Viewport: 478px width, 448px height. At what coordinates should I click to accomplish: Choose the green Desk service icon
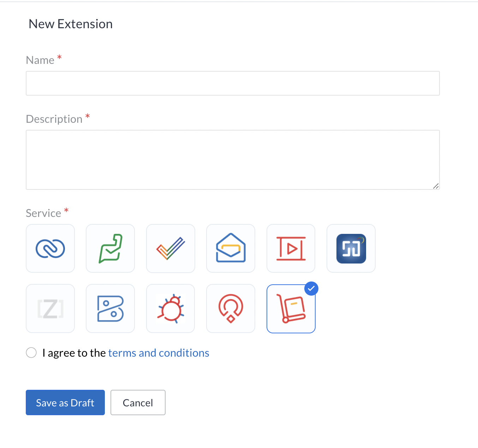point(110,248)
